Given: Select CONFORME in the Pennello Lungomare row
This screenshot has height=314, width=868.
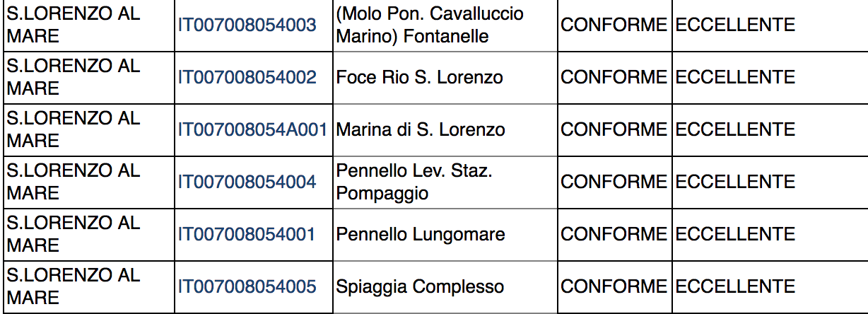Looking at the screenshot, I should click(614, 234).
